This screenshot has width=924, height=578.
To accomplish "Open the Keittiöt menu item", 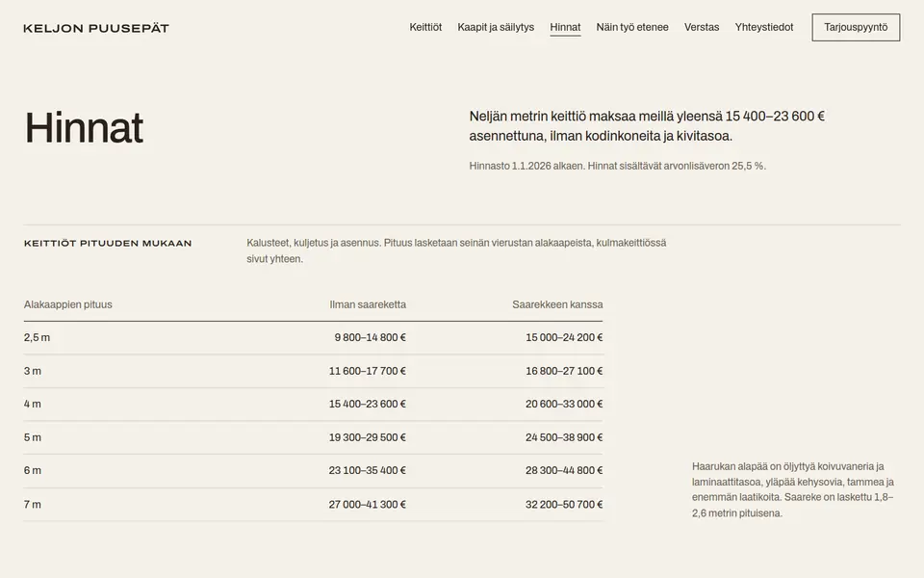I will point(425,27).
